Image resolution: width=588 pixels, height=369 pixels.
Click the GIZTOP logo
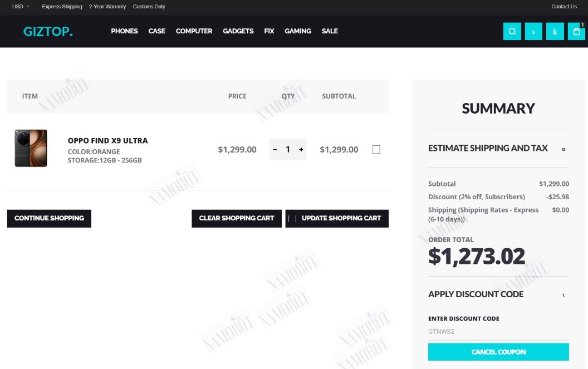(48, 32)
